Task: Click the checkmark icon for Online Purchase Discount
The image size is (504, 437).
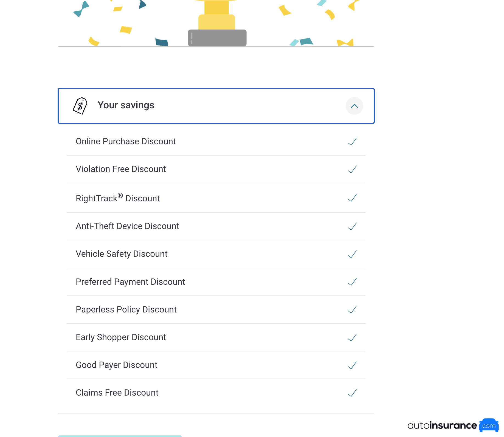Action: (x=352, y=142)
